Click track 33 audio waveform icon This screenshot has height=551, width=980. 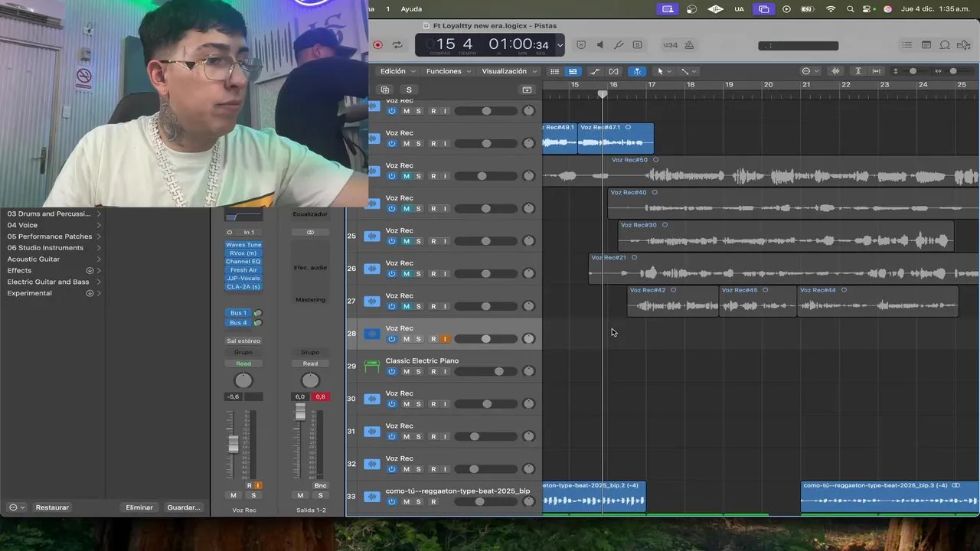click(372, 497)
